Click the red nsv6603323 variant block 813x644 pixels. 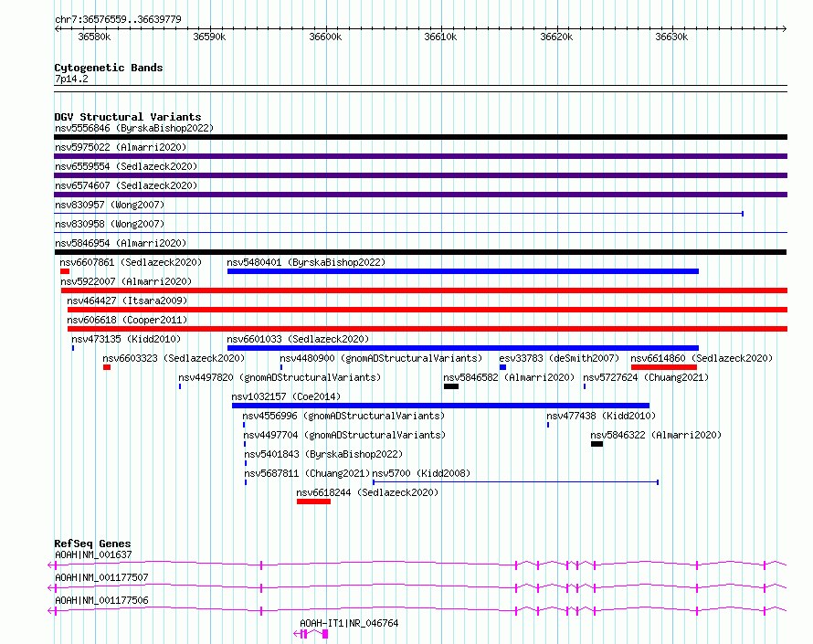107,367
